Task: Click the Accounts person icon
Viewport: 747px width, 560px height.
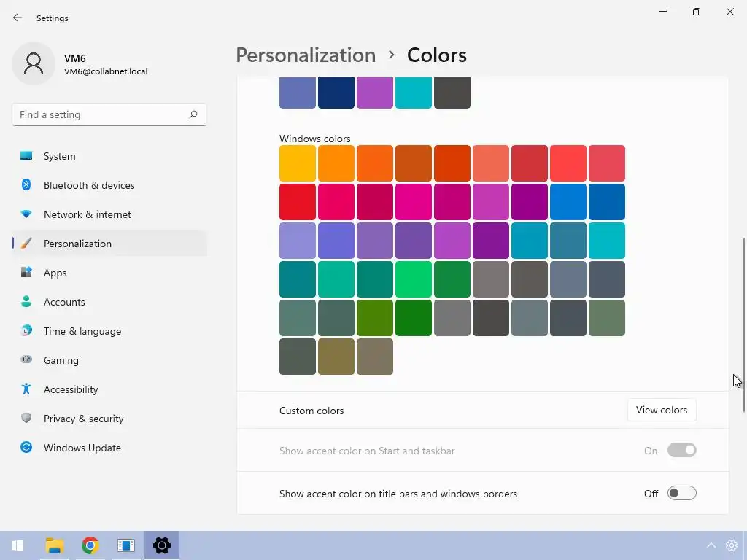Action: pyautogui.click(x=26, y=301)
